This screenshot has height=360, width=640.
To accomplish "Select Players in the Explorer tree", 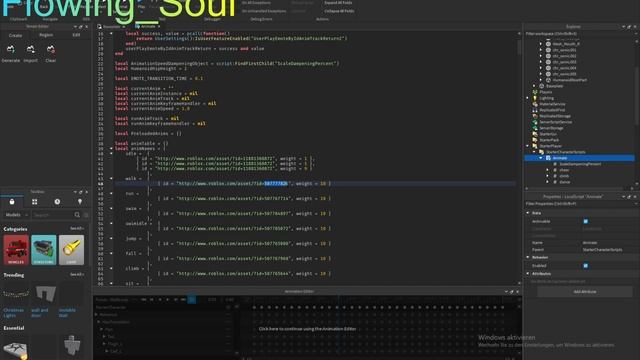I will point(546,92).
